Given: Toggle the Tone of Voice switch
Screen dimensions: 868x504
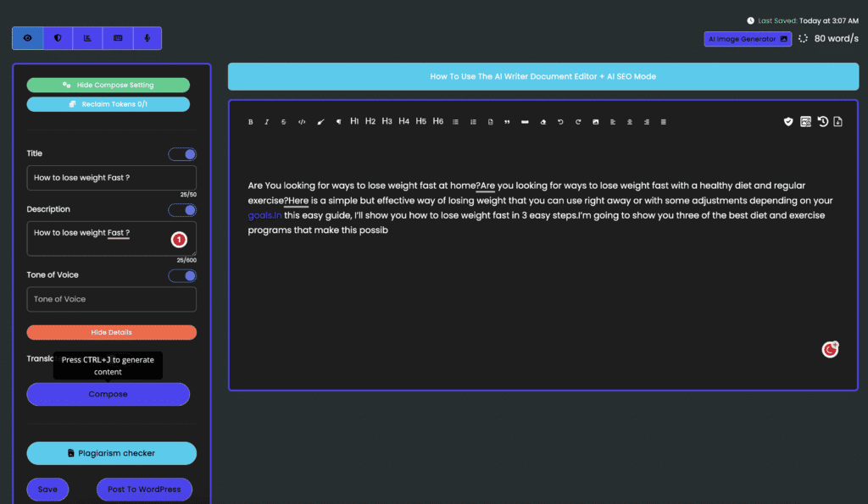Looking at the screenshot, I should click(x=182, y=275).
